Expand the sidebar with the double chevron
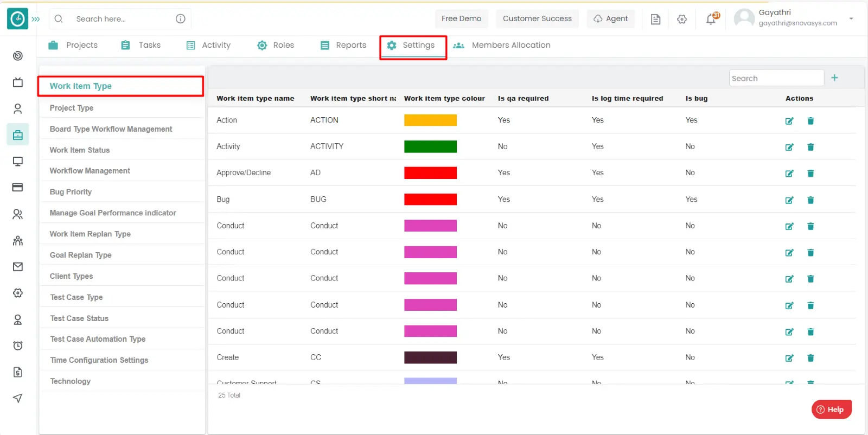This screenshot has height=435, width=868. pos(36,19)
